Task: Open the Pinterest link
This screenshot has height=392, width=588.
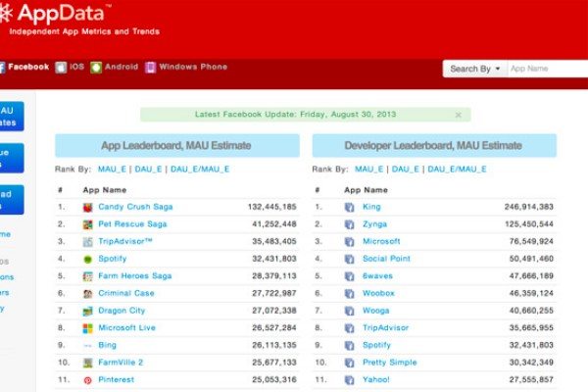Action: click(x=117, y=379)
